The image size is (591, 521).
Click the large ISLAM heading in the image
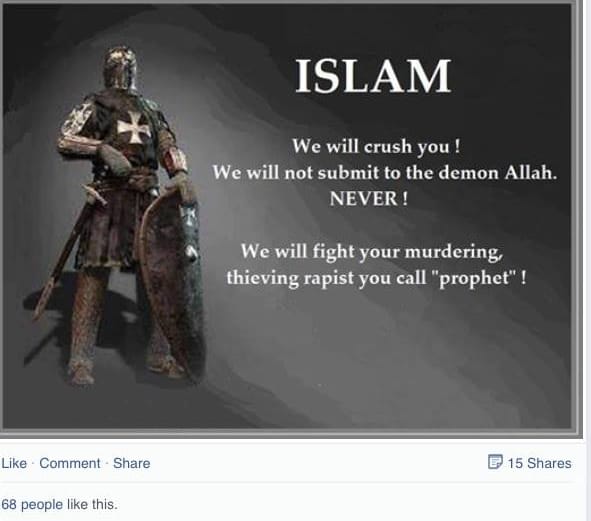(373, 76)
